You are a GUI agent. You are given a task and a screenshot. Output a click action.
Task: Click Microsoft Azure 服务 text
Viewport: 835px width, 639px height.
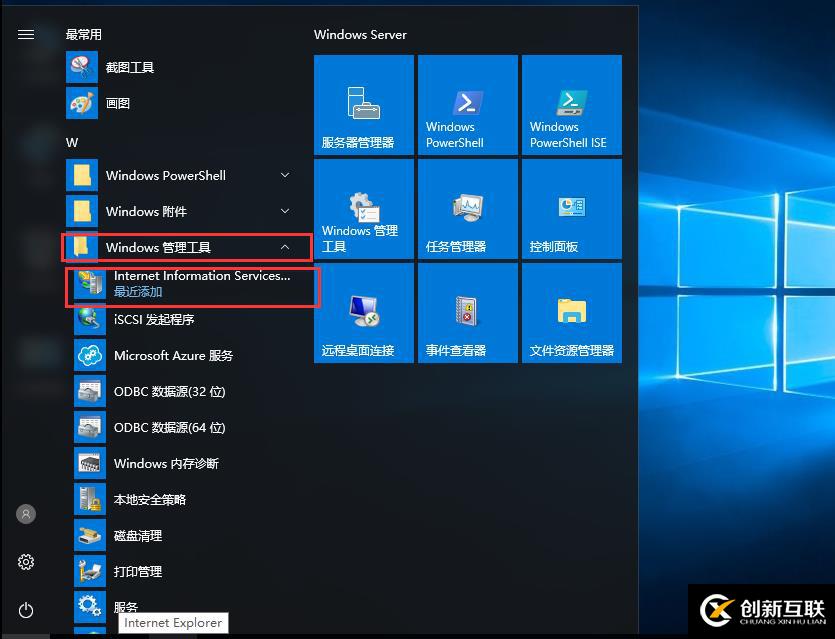pyautogui.click(x=174, y=355)
